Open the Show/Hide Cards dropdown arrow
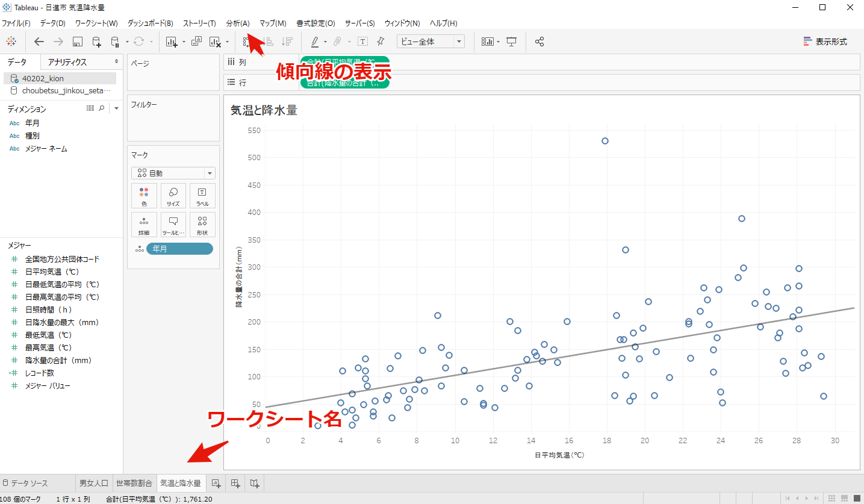864x504 pixels. (499, 42)
